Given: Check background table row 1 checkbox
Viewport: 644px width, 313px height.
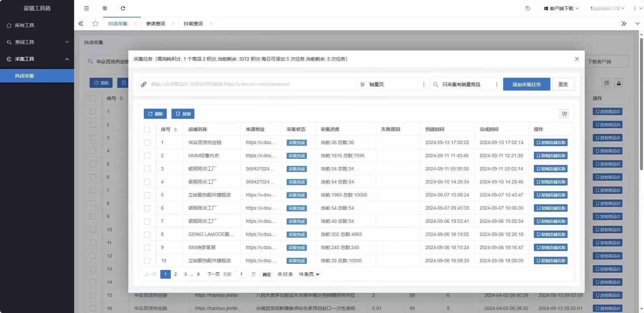Looking at the screenshot, I should [x=93, y=111].
